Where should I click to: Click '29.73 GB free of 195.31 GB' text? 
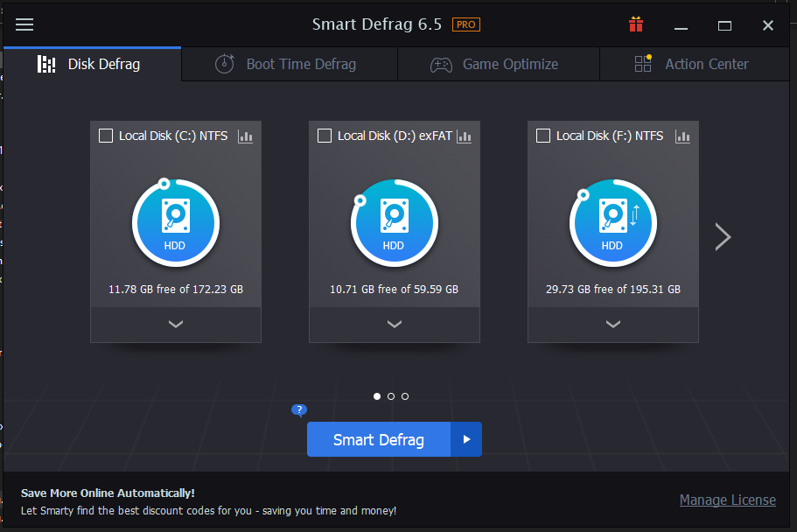(613, 289)
